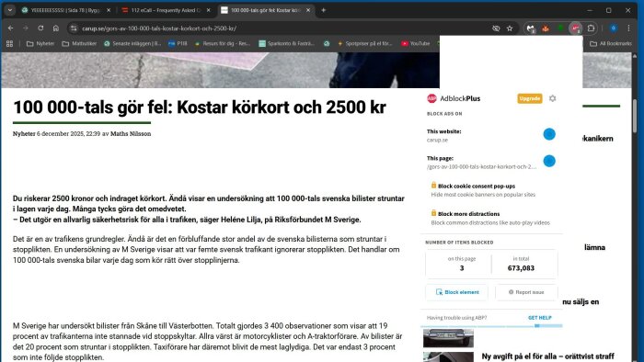View site information icon in address bar

pos(74,28)
